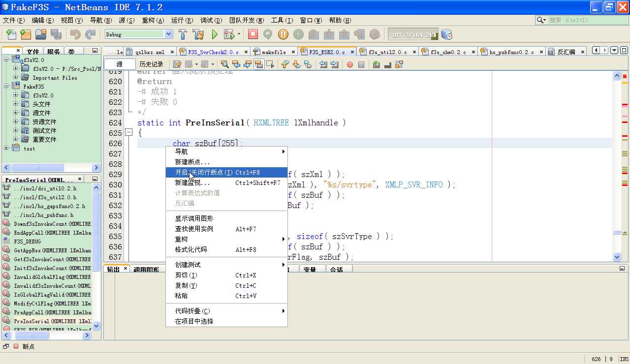Toggle the Highlight Search editor icon
The width and height of the screenshot is (630, 364).
[x=259, y=64]
